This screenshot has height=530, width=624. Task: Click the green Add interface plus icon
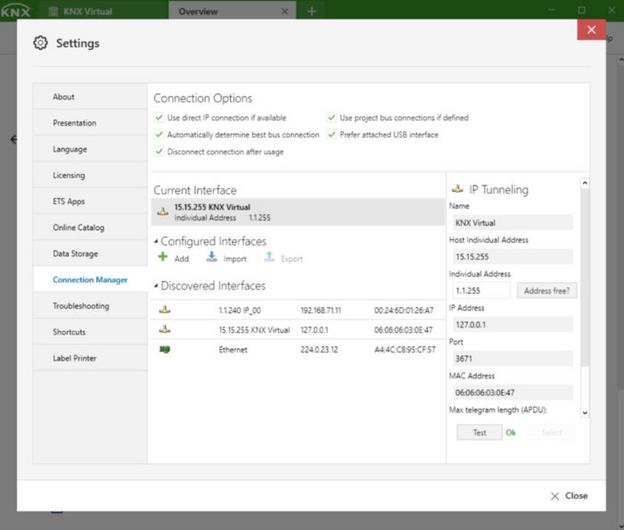(x=163, y=258)
